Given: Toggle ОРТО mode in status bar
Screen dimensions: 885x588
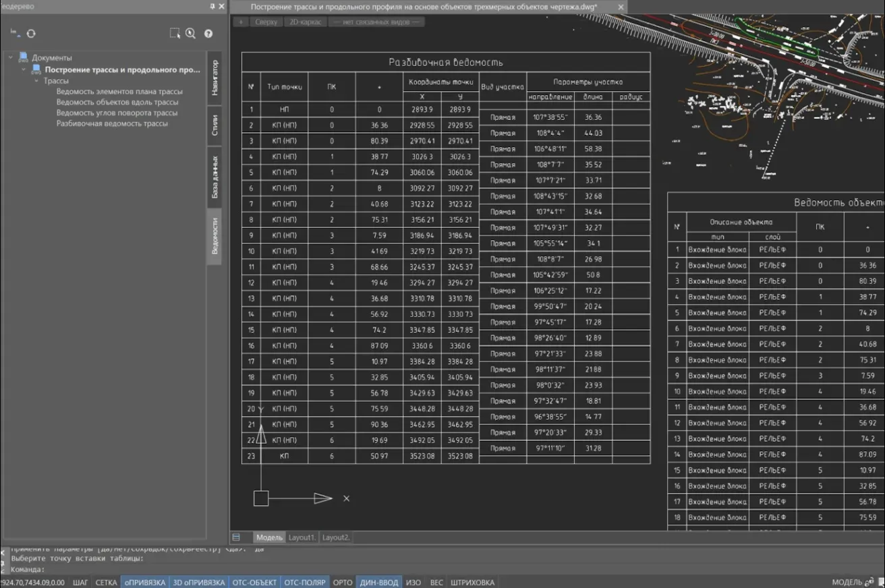Looking at the screenshot, I should click(343, 583).
